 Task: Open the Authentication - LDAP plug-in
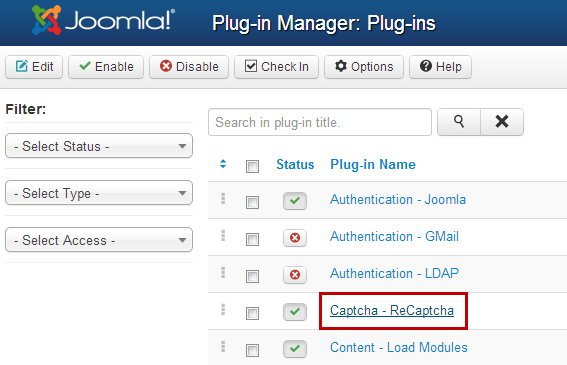(394, 273)
